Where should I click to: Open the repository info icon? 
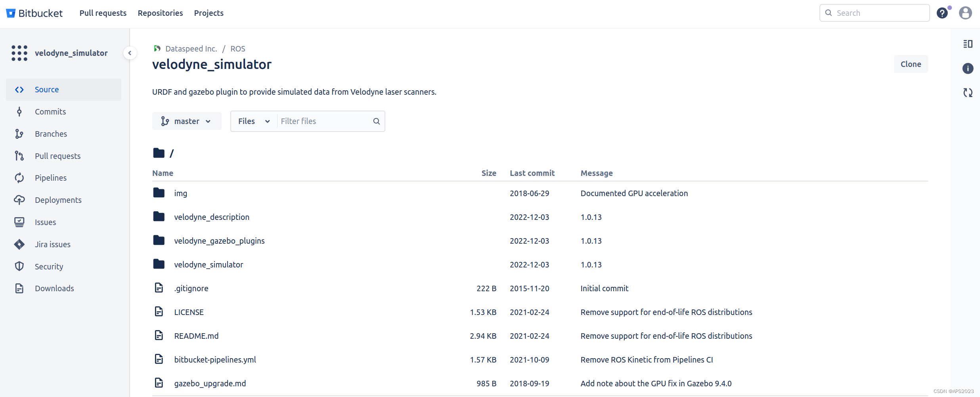click(968, 69)
